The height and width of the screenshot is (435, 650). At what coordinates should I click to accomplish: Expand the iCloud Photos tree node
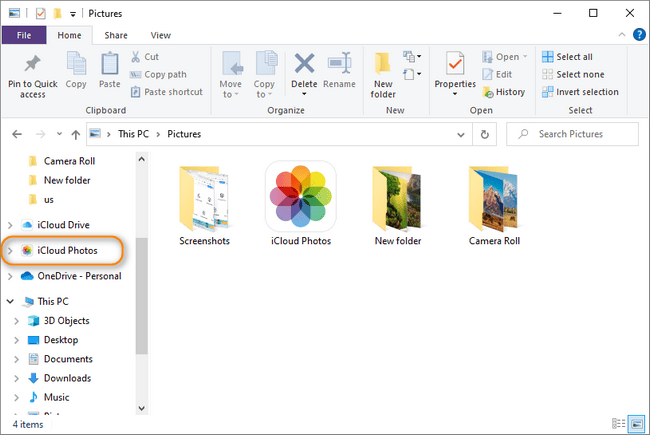click(11, 250)
